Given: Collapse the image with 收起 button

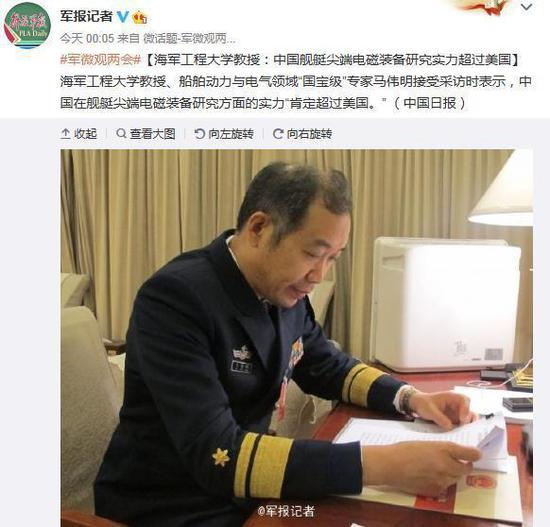Looking at the screenshot, I should 79,134.
